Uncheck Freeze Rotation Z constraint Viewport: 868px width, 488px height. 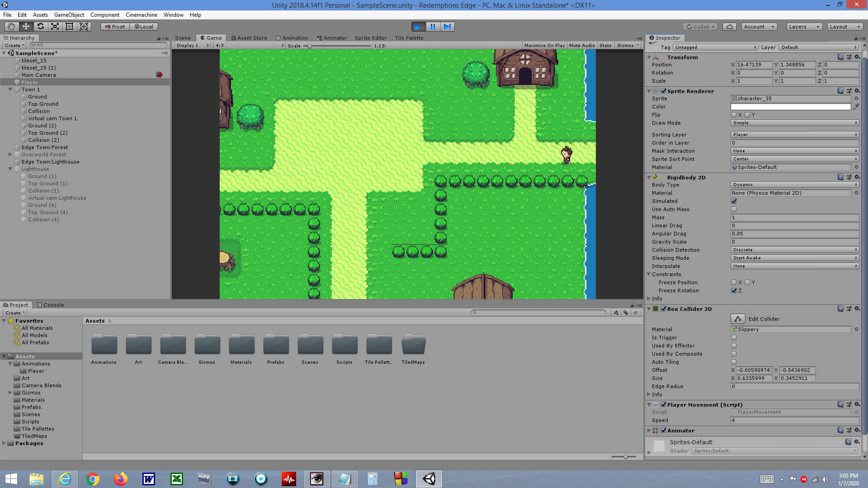pos(734,291)
